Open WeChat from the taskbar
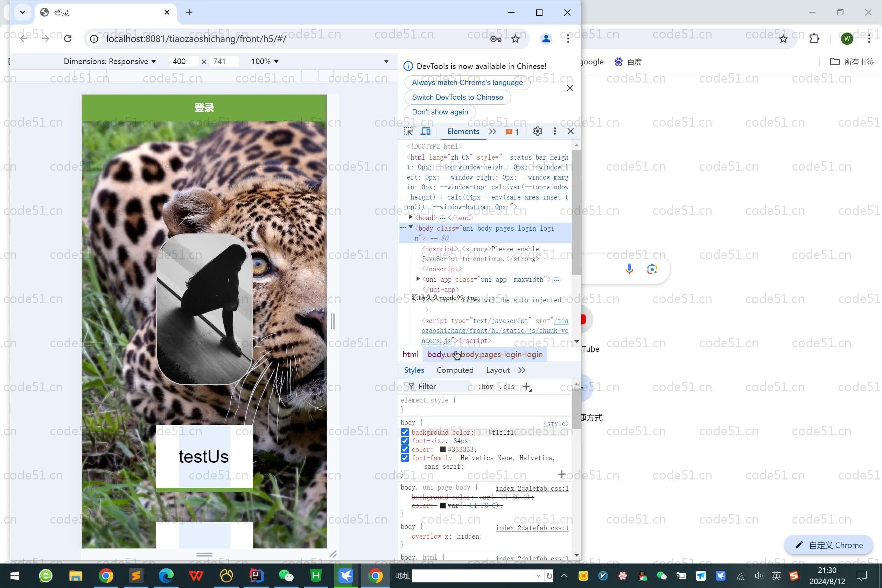This screenshot has width=882, height=588. point(286,576)
